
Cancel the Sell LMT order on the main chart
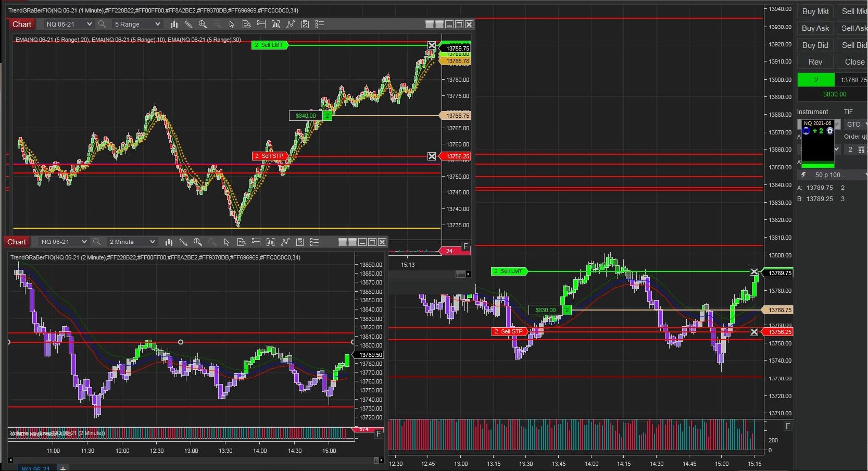[754, 272]
